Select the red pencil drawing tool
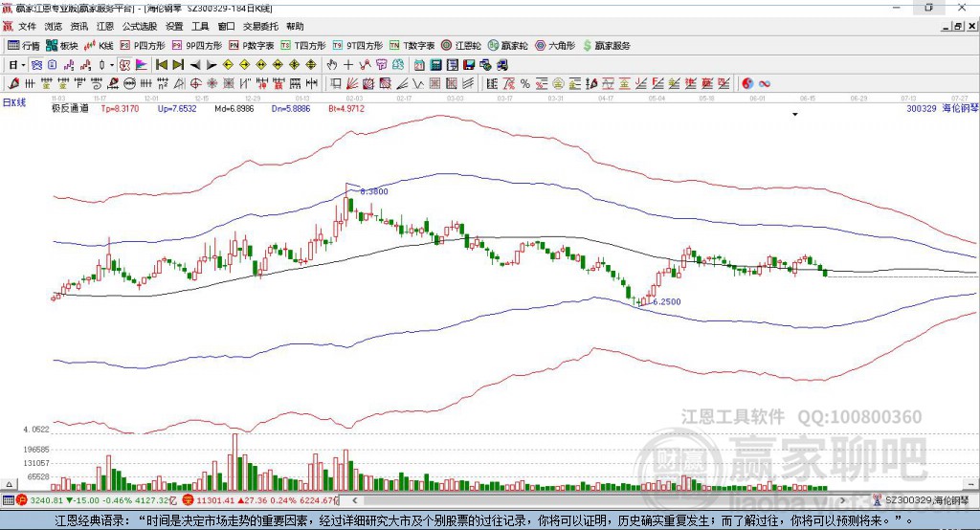The height and width of the screenshot is (530, 980). point(13,83)
